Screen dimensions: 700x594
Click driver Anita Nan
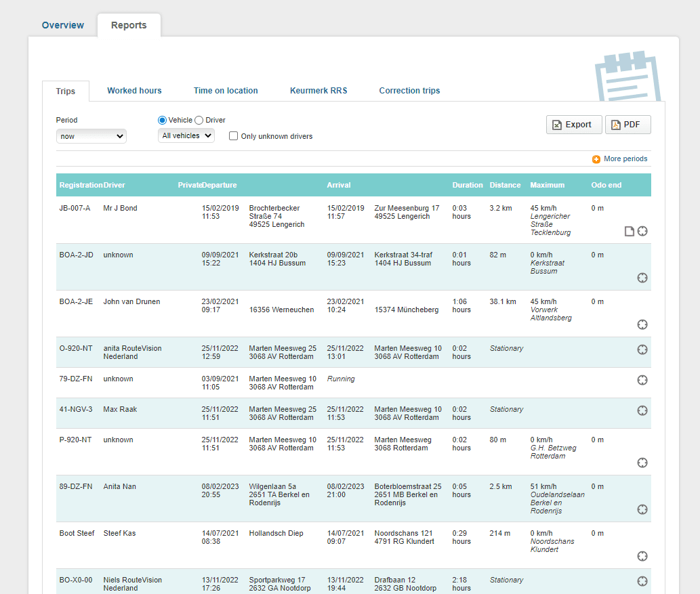(x=120, y=486)
